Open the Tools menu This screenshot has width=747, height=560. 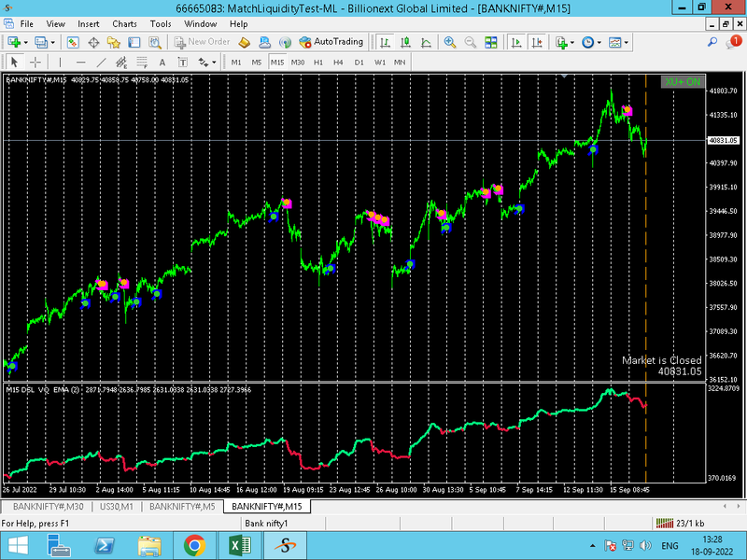coord(161,24)
